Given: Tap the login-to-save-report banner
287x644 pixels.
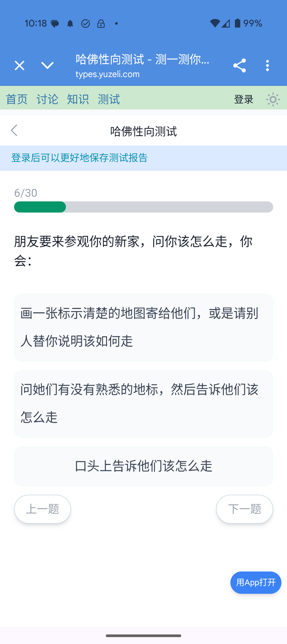Looking at the screenshot, I should [x=79, y=158].
